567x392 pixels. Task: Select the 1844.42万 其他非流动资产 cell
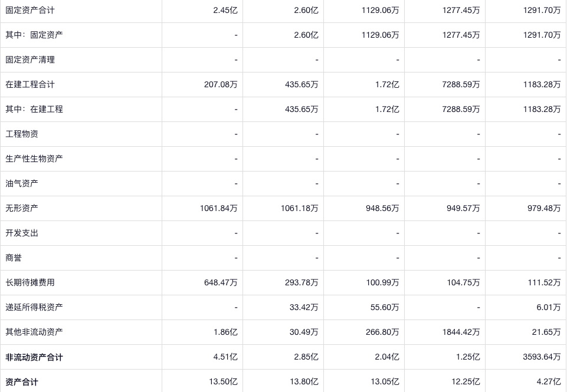[x=461, y=332]
